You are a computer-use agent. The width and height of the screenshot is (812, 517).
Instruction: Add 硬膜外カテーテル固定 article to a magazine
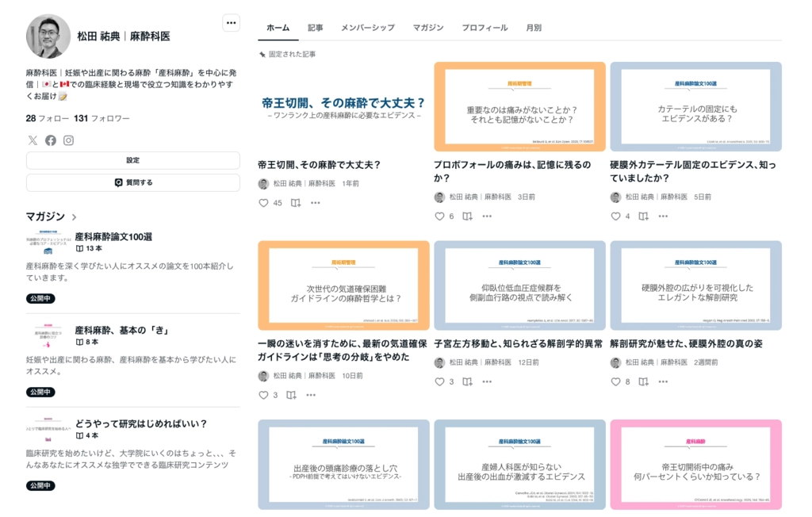click(x=644, y=216)
